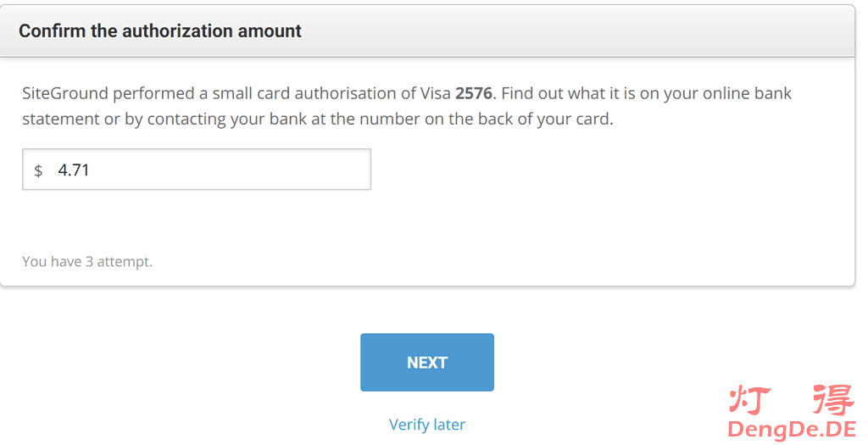Click the dollar sign in the amount field
This screenshot has height=445, width=868.
pos(38,170)
